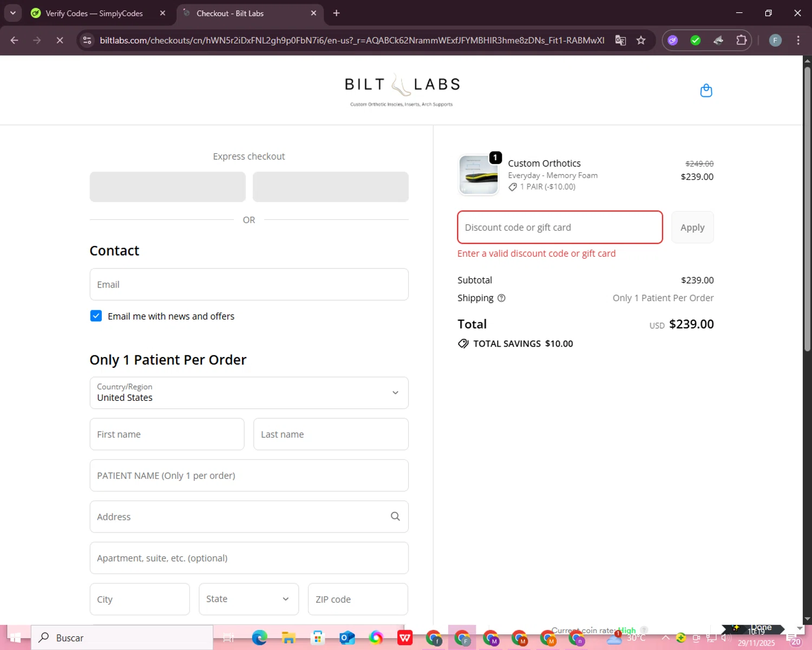Open Outlook from the taskbar
The width and height of the screenshot is (812, 650).
click(347, 638)
